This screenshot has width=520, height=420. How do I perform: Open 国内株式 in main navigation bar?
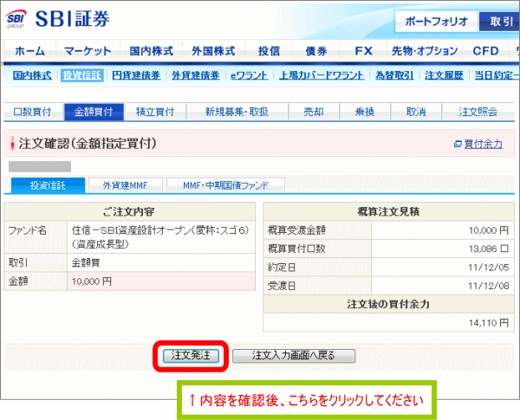151,51
